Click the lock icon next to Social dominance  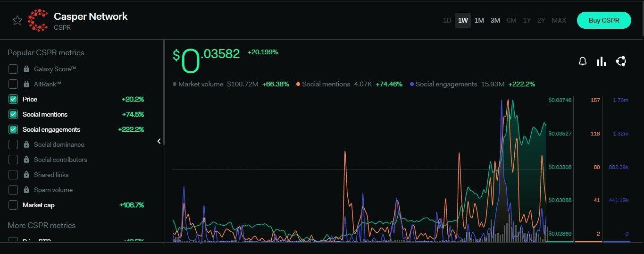tap(26, 144)
